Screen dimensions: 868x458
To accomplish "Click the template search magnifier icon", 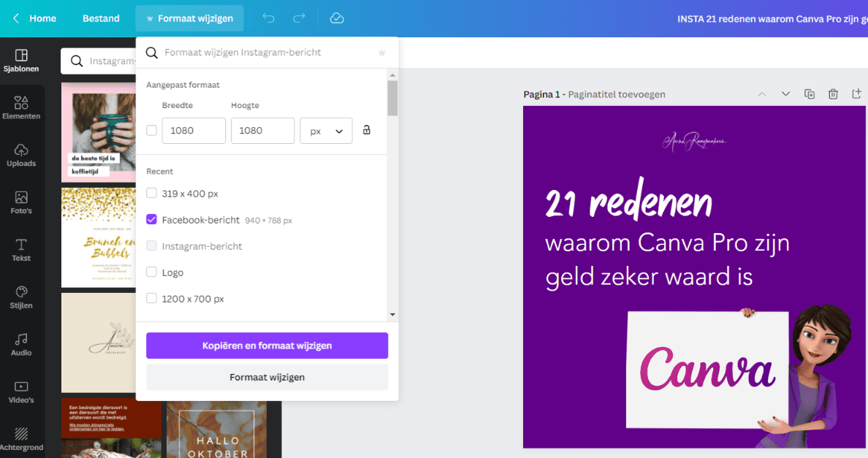I will pos(77,61).
